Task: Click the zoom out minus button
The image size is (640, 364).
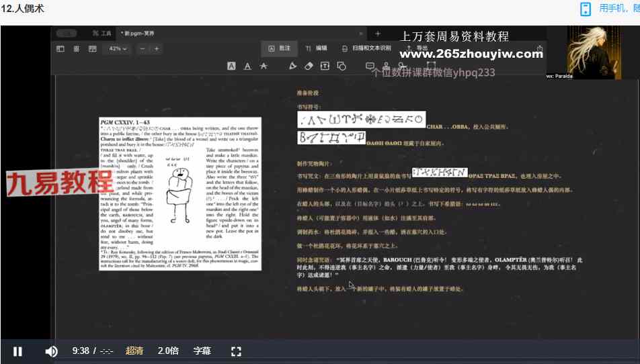Action: click(x=143, y=49)
